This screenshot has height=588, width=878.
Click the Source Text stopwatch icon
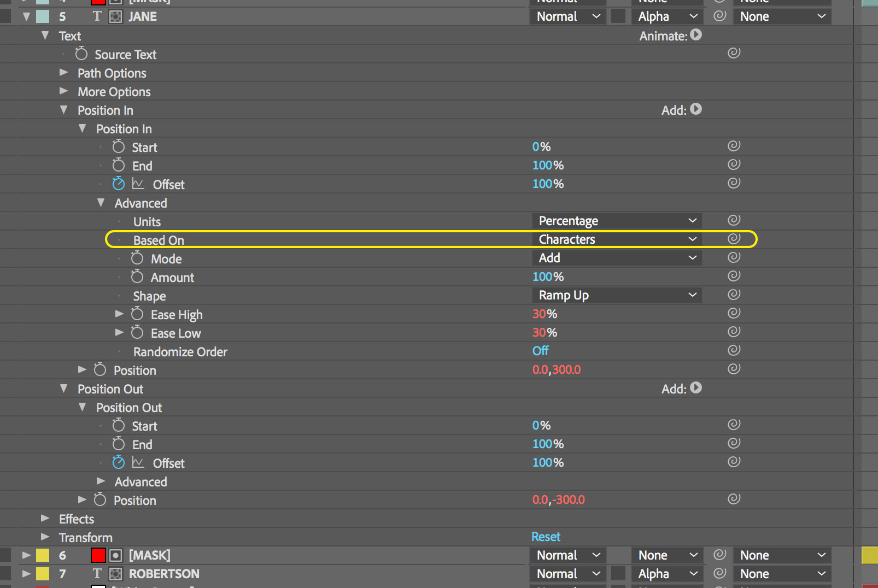81,54
